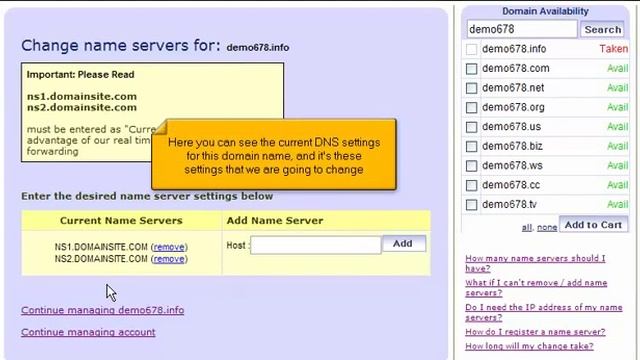Click the demo678.com domain name text
The width and height of the screenshot is (640, 360).
tap(516, 68)
